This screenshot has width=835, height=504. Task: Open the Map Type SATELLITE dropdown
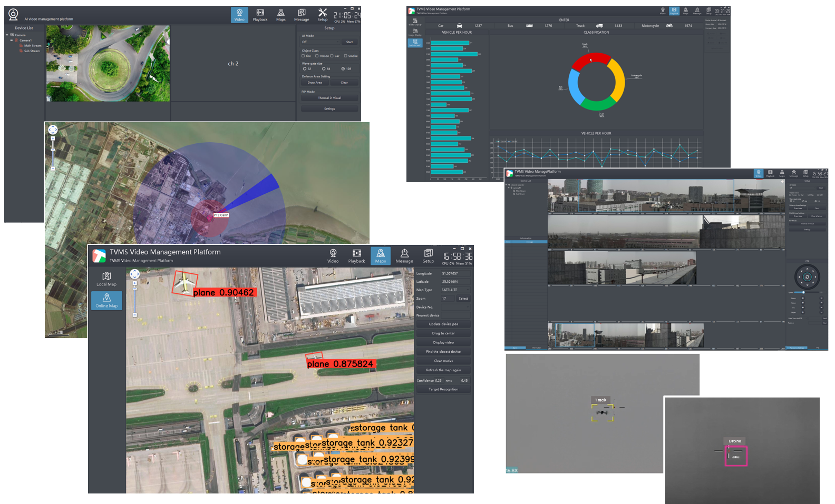tap(455, 290)
